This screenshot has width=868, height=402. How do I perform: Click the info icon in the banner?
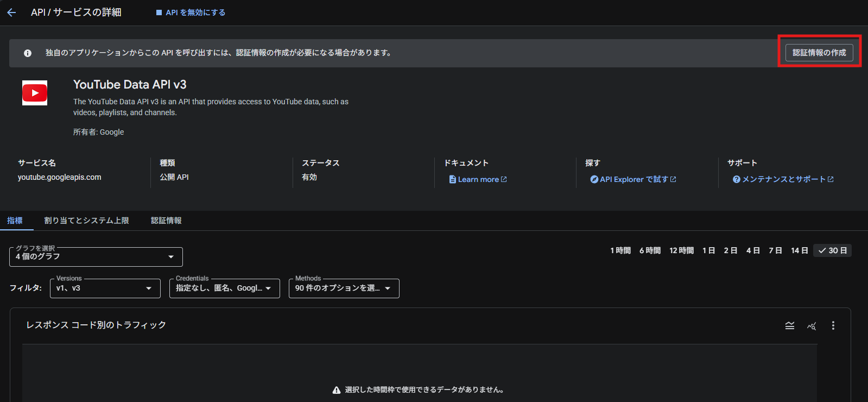[x=28, y=53]
